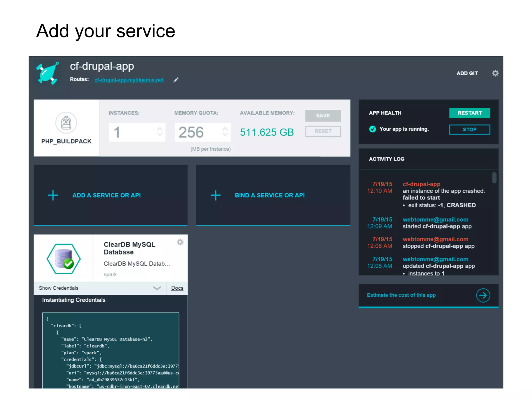
Task: Restart the app with RESTART button
Action: click(470, 113)
